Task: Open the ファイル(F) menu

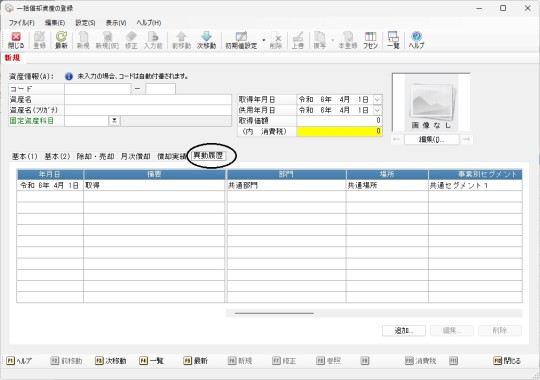Action: [x=22, y=23]
